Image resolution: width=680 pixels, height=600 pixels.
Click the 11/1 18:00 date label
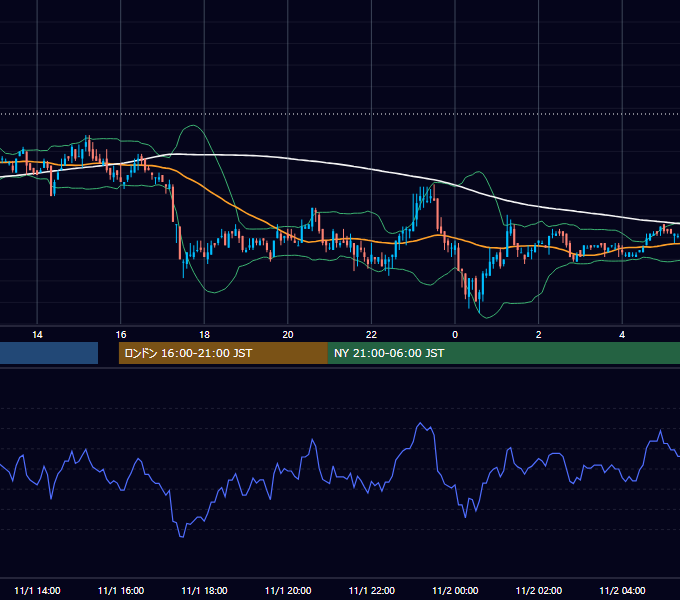coord(204,590)
